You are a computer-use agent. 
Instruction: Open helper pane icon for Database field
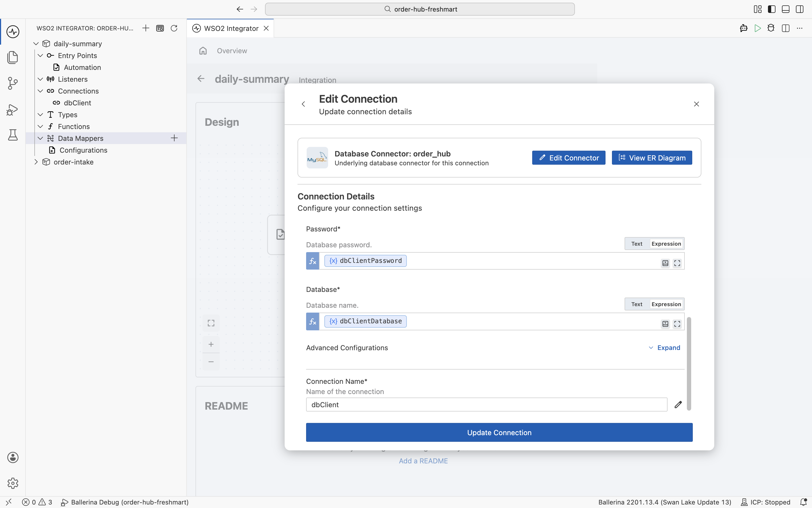pyautogui.click(x=665, y=324)
